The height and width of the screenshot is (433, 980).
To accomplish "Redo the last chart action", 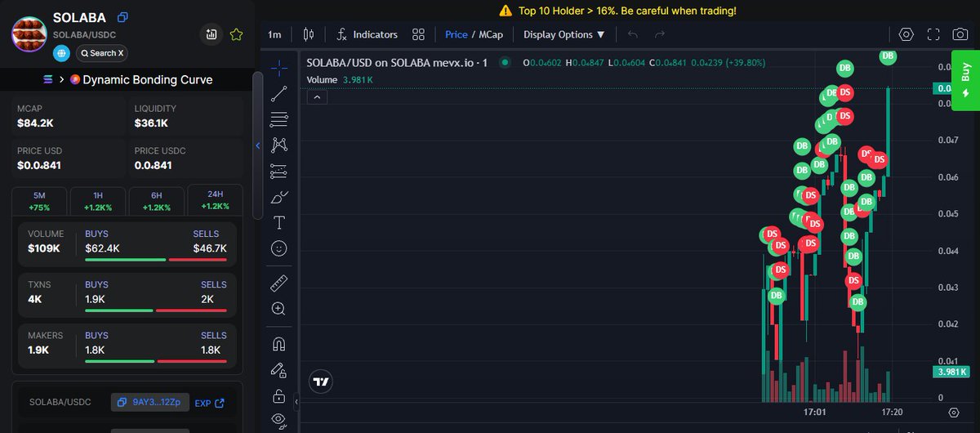I will [660, 34].
